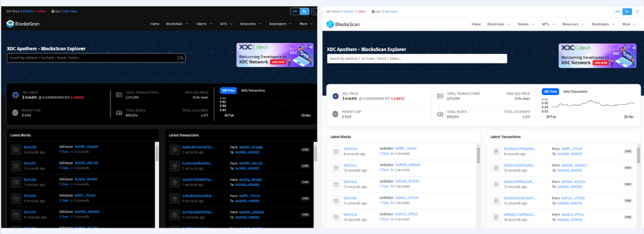Click the gauge Total Block icon in light-theme stats

(x=439, y=114)
